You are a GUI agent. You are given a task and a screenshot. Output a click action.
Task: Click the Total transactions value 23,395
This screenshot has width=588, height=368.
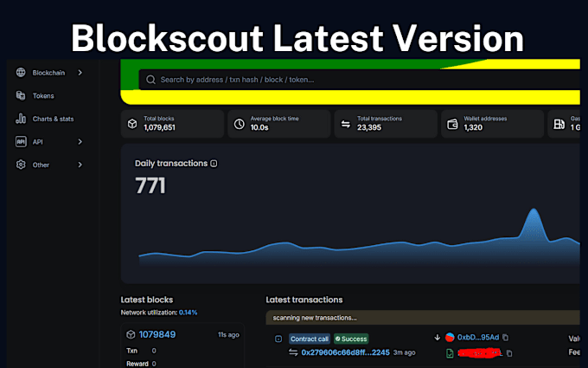coord(369,127)
